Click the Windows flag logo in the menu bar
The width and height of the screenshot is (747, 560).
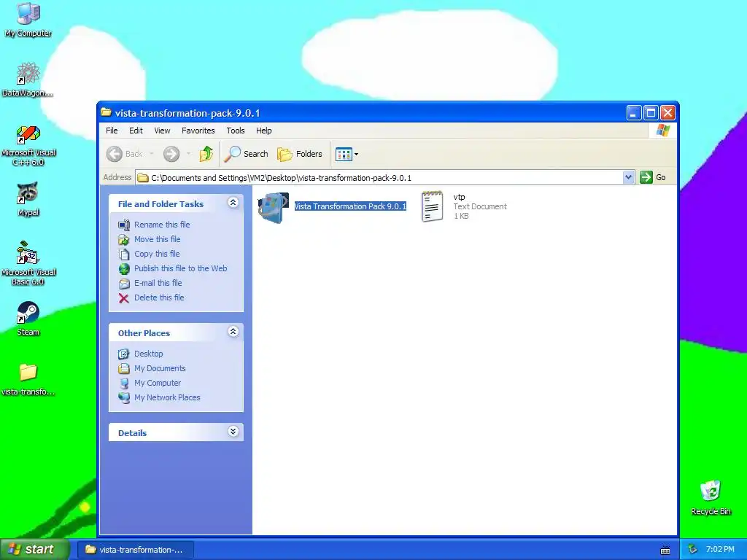[x=662, y=130]
